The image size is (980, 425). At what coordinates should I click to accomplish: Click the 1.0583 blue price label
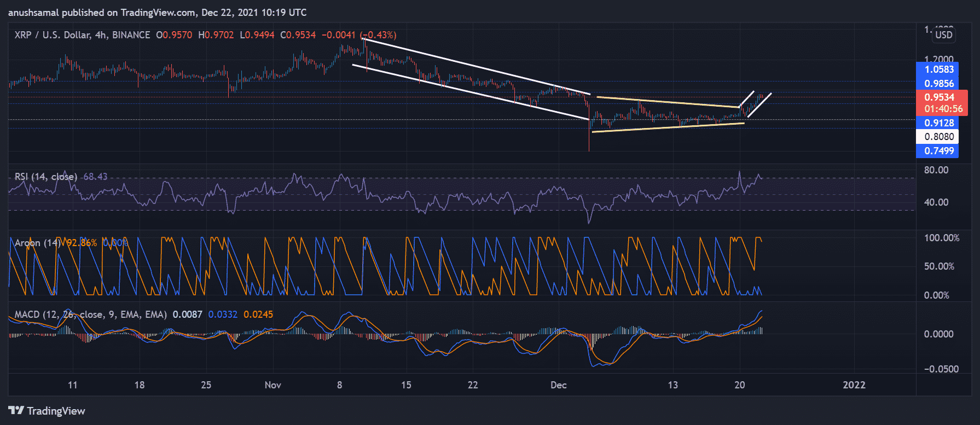coord(938,69)
